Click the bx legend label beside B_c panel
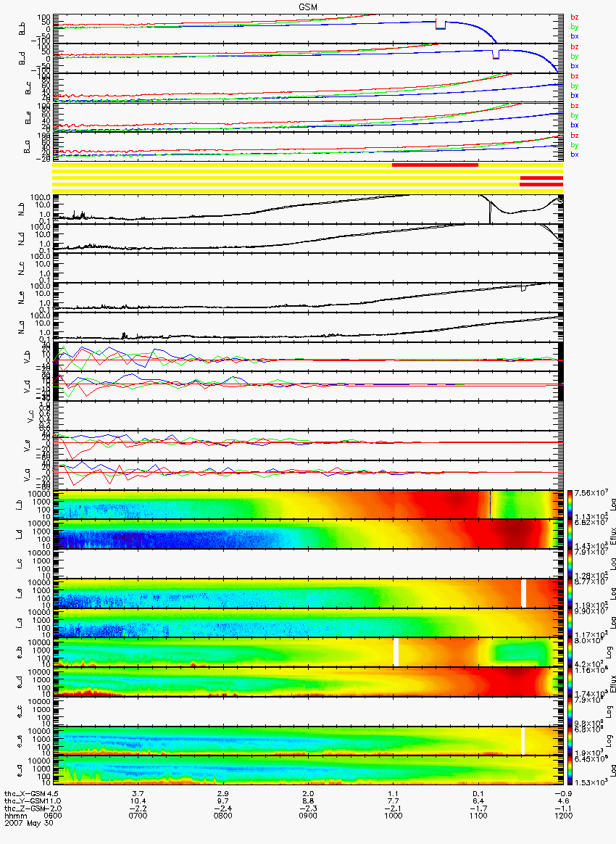 575,95
